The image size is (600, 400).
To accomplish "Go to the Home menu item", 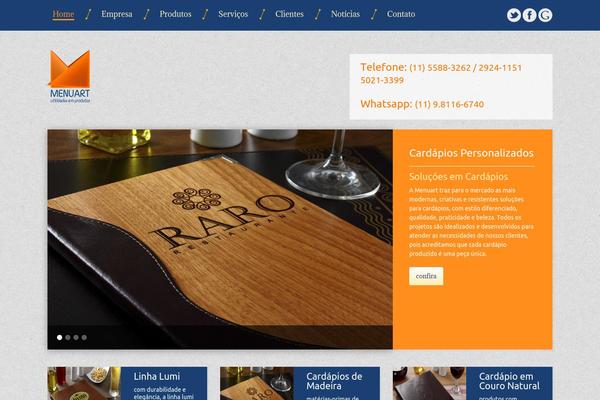I will (63, 14).
